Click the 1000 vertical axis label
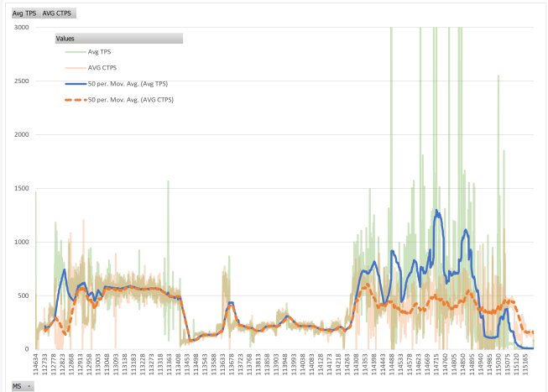Viewport: 548px width, 392px height. [x=21, y=242]
